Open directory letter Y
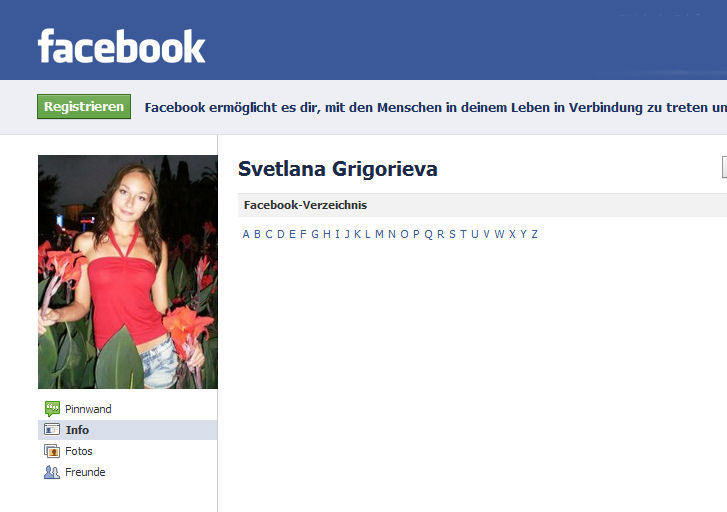Screen dimensions: 727x512 tap(523, 234)
